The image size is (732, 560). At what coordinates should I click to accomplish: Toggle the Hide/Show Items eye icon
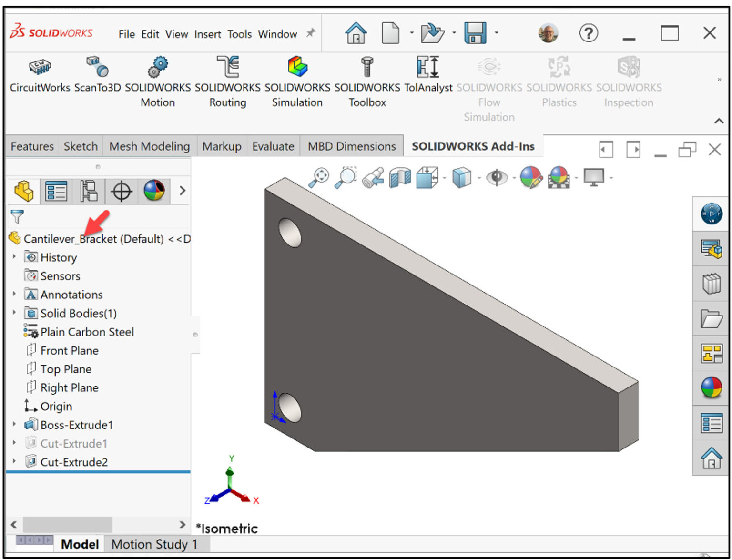pos(497,177)
